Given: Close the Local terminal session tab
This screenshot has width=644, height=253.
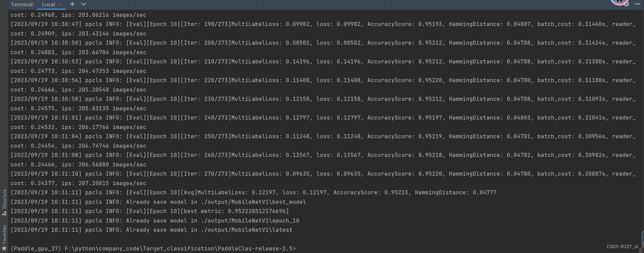Looking at the screenshot, I should (x=60, y=4).
